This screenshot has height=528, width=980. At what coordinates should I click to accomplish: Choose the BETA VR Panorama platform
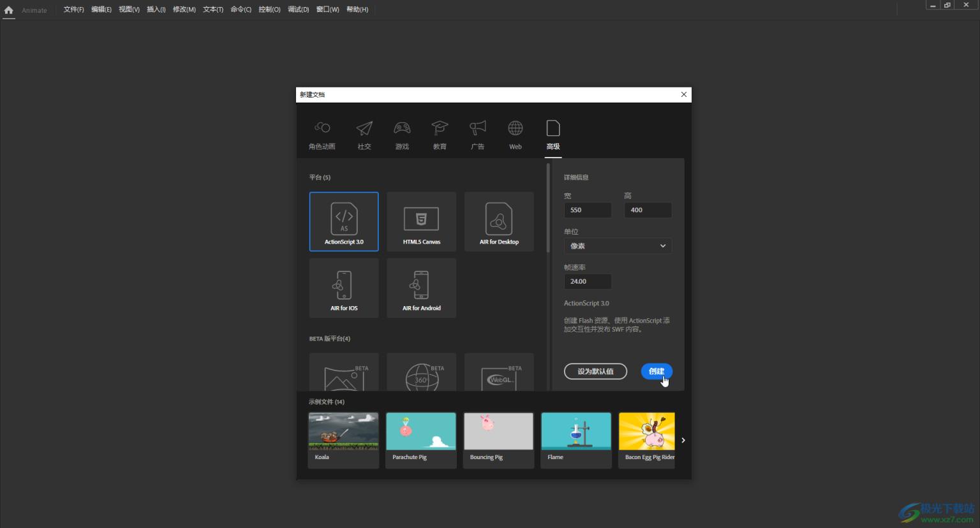click(x=344, y=372)
